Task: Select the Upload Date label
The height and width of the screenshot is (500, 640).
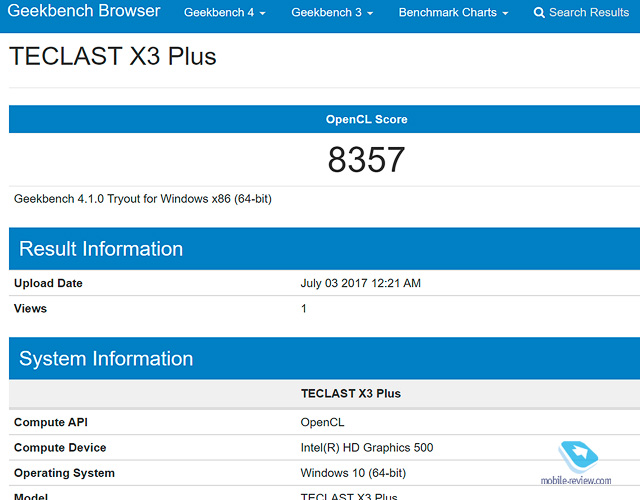Action: [x=48, y=283]
